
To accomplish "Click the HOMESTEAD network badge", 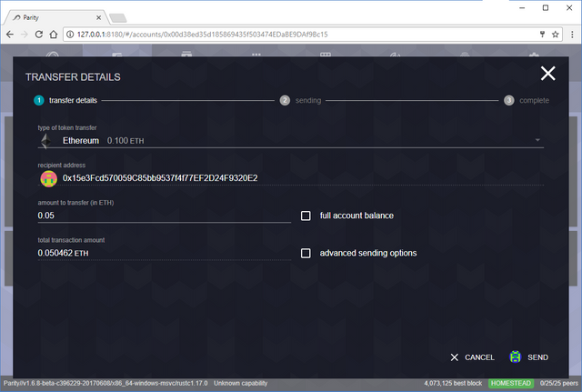I will (x=511, y=383).
